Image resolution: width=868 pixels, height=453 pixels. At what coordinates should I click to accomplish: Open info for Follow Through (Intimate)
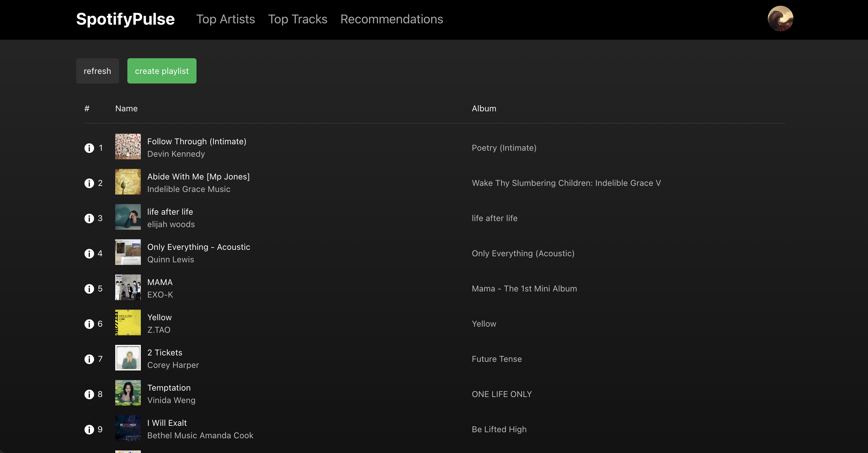89,148
